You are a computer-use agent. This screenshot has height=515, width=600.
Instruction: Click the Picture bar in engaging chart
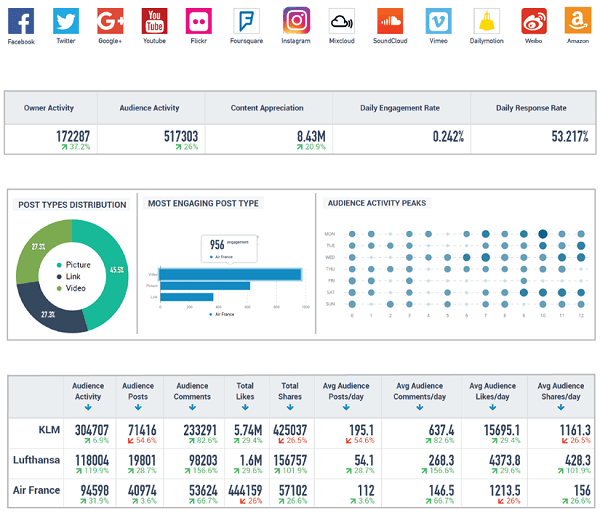205,286
